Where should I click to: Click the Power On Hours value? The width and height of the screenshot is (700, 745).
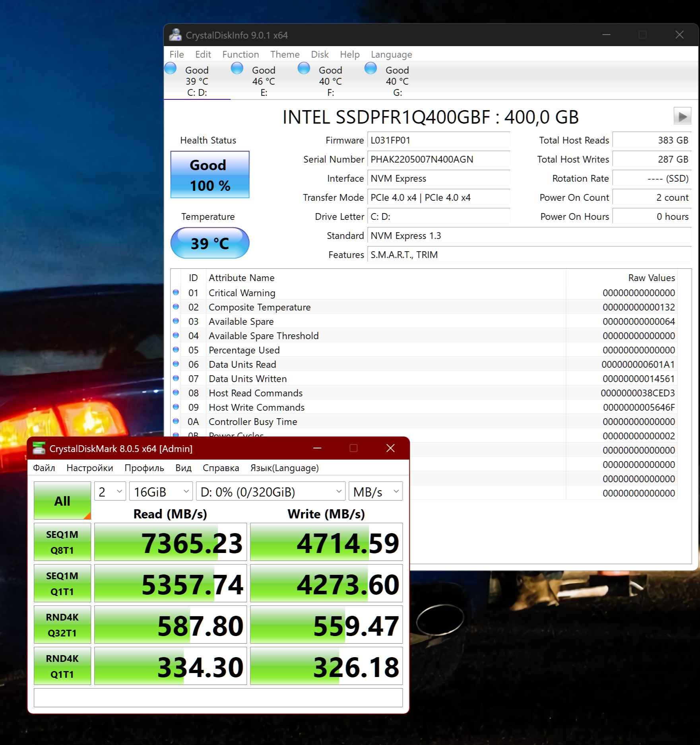[x=652, y=217]
